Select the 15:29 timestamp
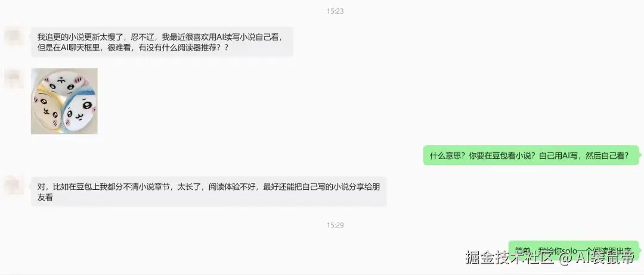644x275 pixels. pos(335,225)
